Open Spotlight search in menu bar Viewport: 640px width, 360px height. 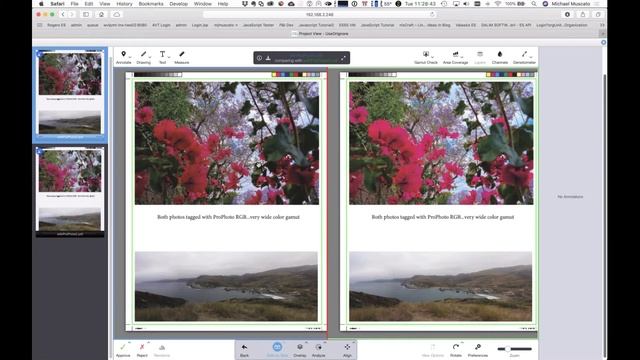(533, 4)
